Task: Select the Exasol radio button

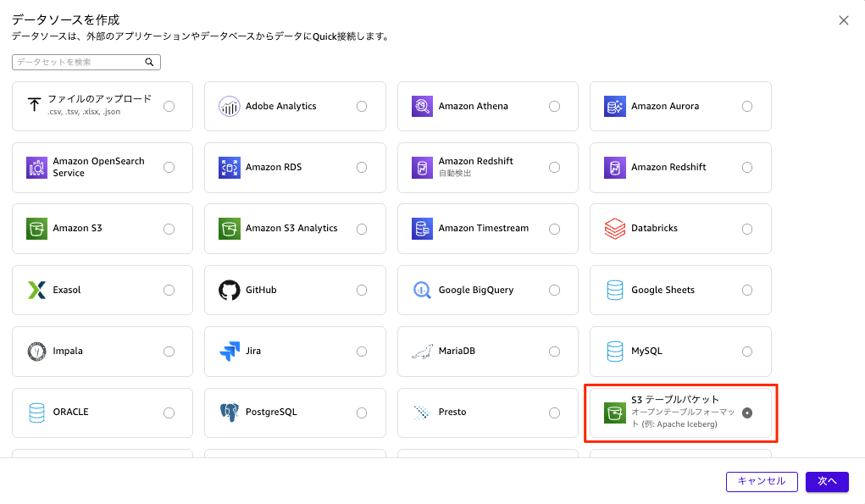Action: point(169,290)
